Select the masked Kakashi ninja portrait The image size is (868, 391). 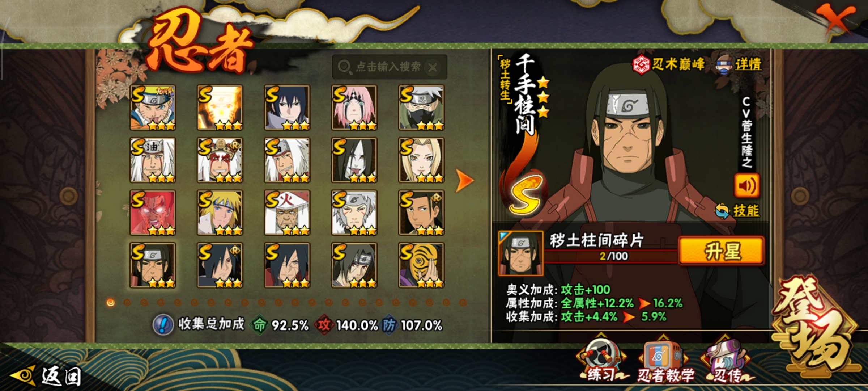coord(421,108)
